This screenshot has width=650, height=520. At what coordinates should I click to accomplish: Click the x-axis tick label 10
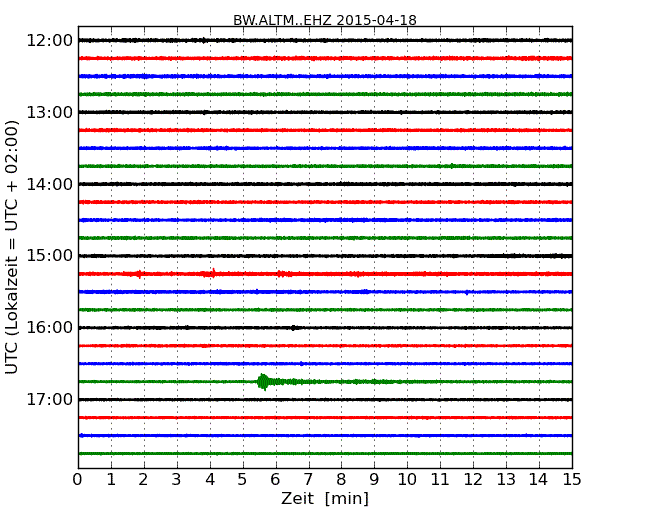(x=407, y=480)
